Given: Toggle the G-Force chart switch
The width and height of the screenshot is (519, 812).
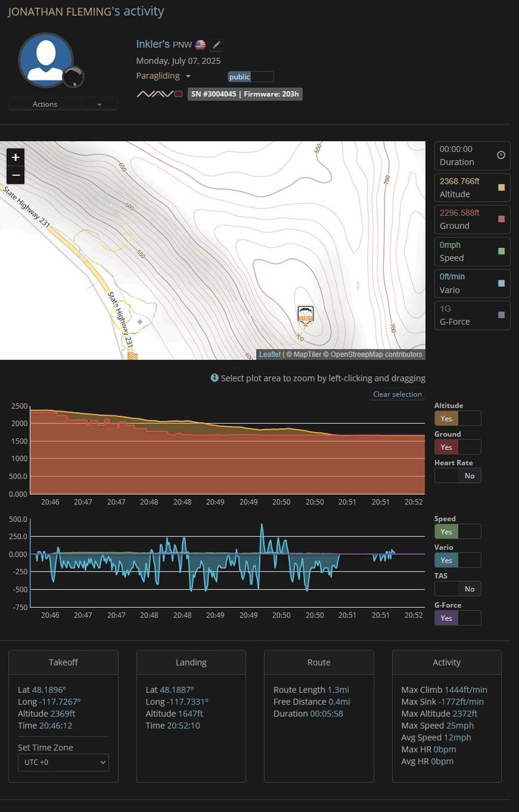Looking at the screenshot, I should (458, 617).
